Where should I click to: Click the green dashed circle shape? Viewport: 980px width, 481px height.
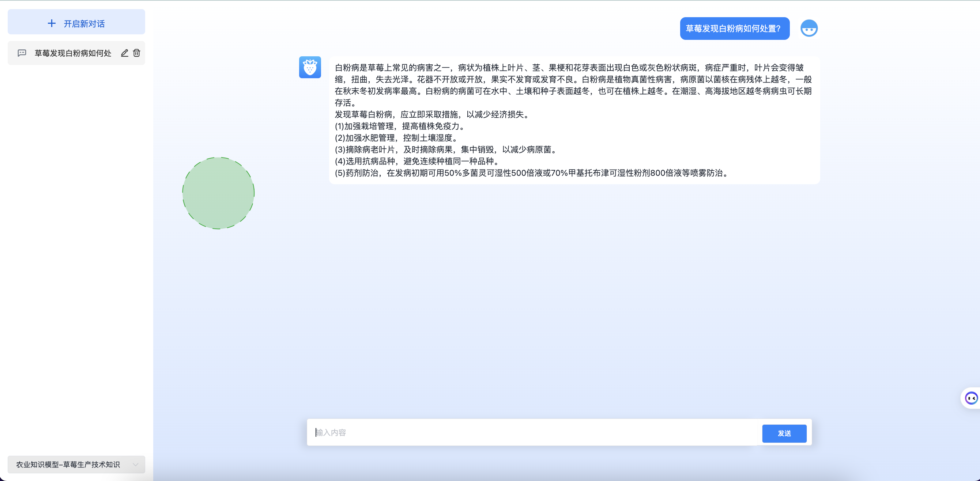tap(218, 193)
